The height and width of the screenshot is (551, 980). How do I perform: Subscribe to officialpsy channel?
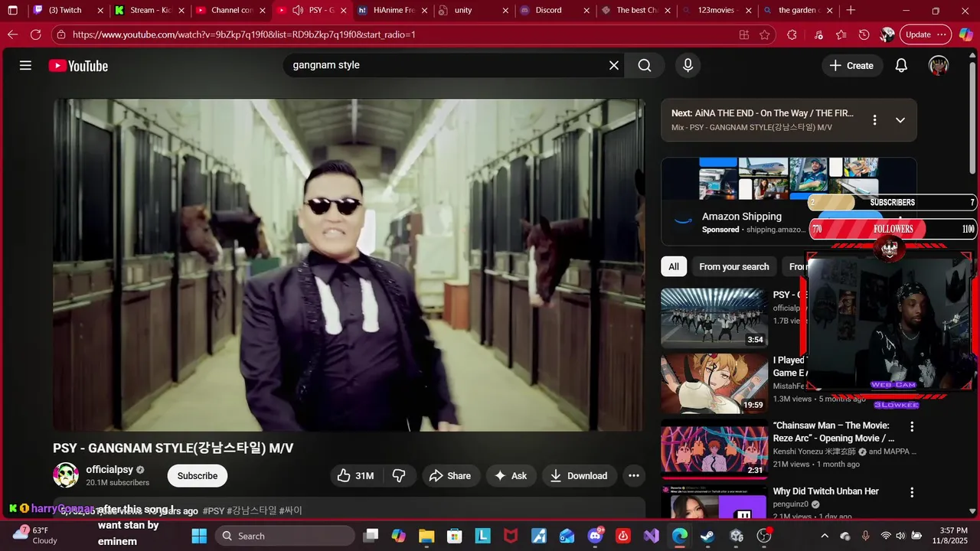[198, 476]
